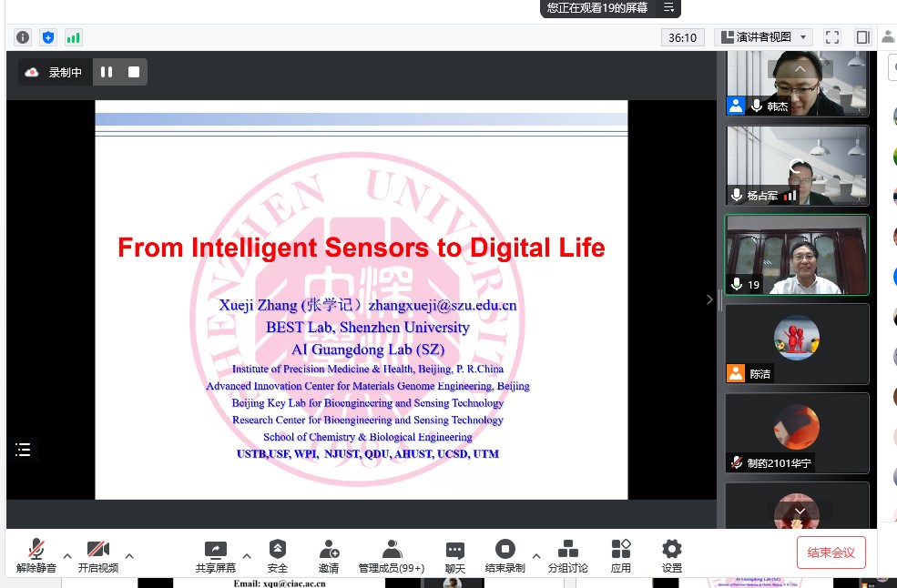Pause the cloud recording
Image resolution: width=897 pixels, height=588 pixels.
(107, 72)
